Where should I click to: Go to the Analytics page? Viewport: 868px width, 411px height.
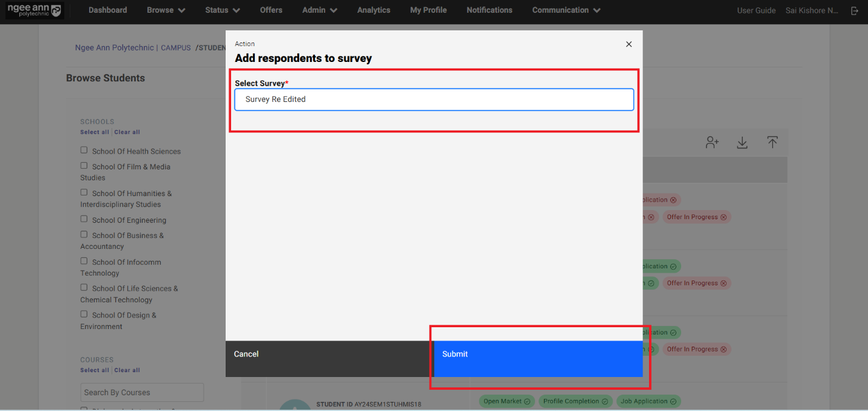374,10
